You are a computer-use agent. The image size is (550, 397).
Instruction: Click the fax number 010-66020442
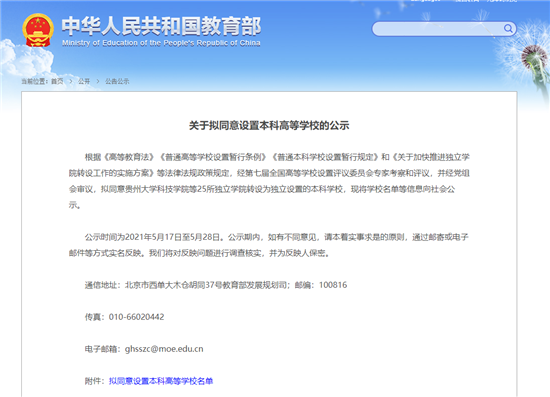[136, 317]
